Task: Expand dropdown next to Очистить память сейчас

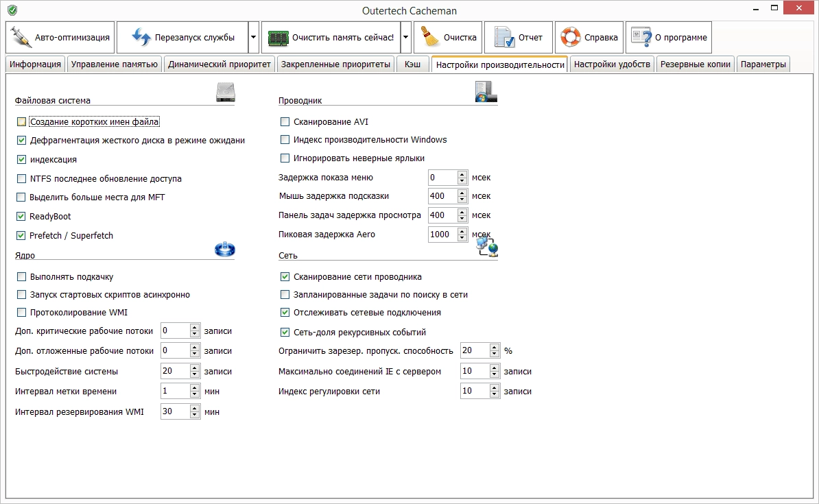Action: click(405, 37)
